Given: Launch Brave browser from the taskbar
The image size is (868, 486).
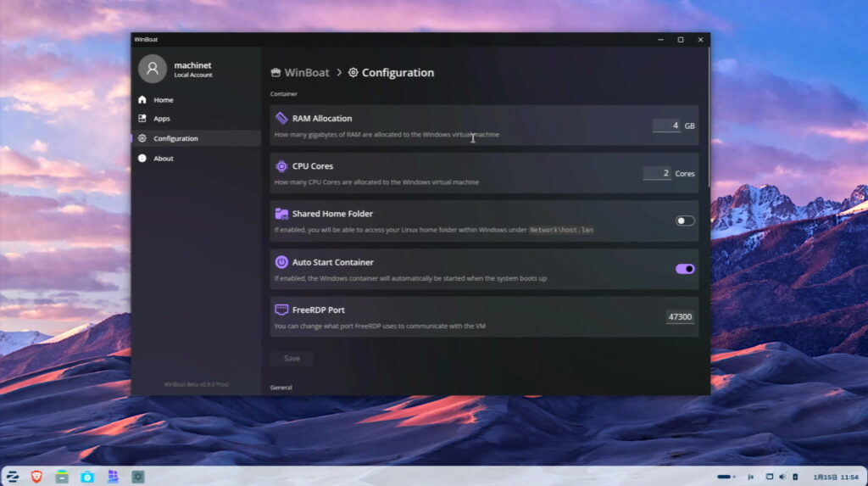Looking at the screenshot, I should [37, 477].
